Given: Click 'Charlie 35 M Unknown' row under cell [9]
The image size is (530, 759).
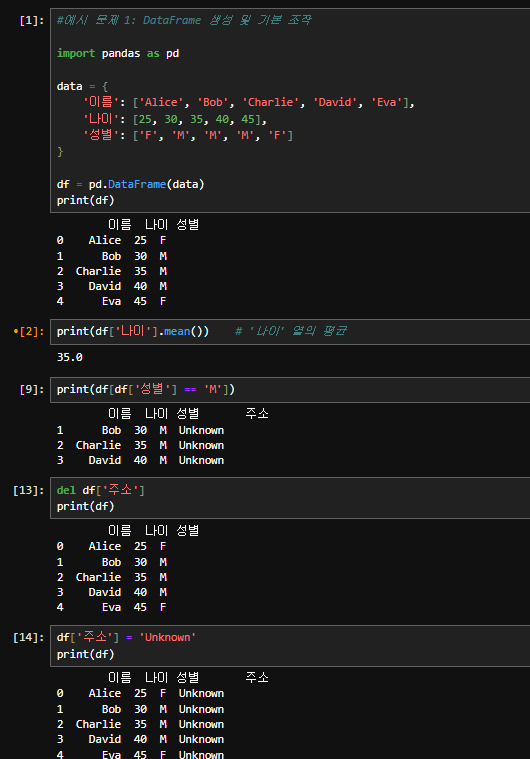Looking at the screenshot, I should pos(140,445).
